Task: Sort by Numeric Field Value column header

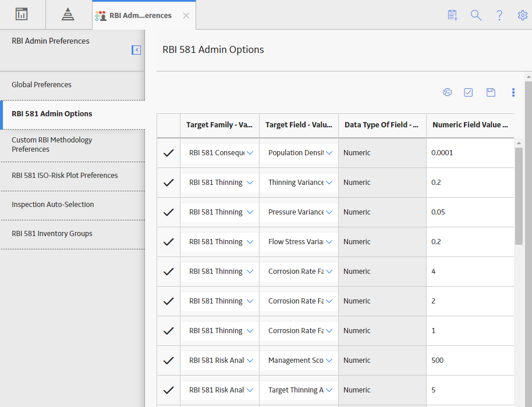Action: click(470, 125)
